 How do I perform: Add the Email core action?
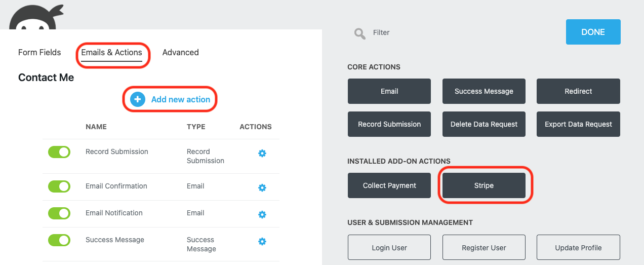389,91
